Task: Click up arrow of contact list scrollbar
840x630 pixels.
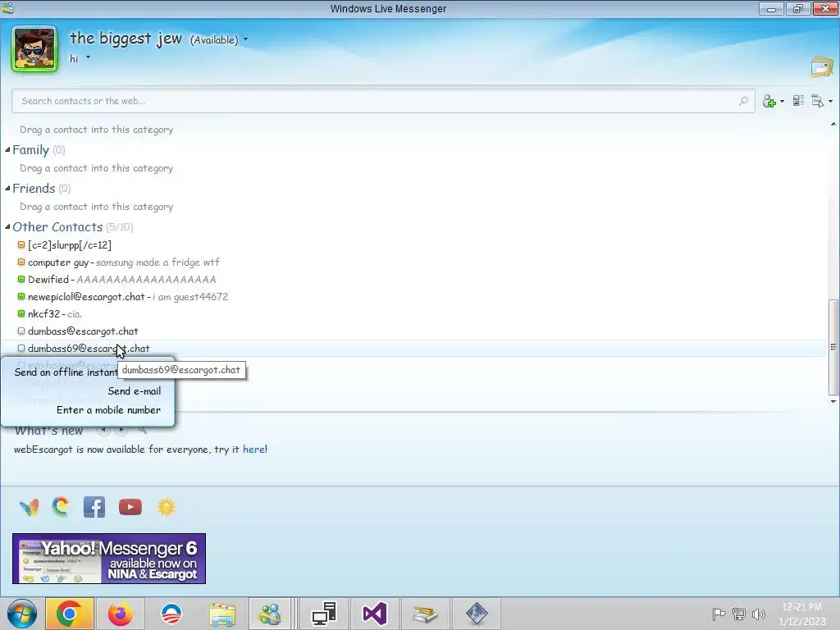Action: 833,125
